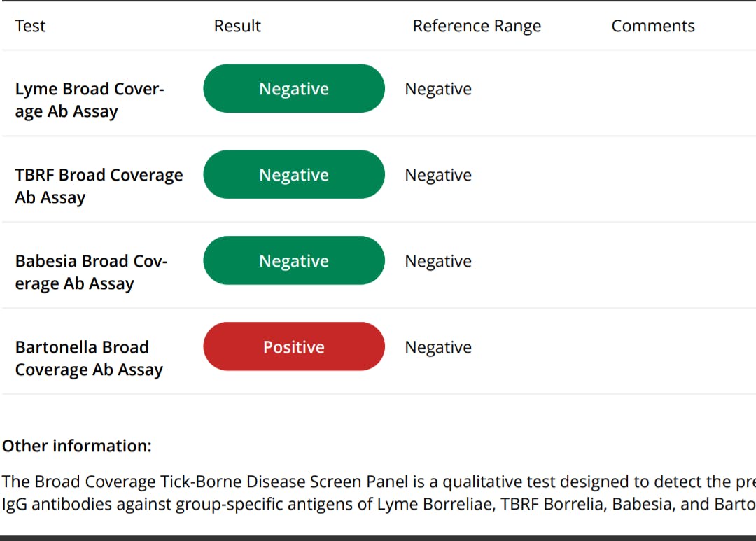The height and width of the screenshot is (541, 756).
Task: Click the IgG antibodies description line
Action: tap(378, 504)
